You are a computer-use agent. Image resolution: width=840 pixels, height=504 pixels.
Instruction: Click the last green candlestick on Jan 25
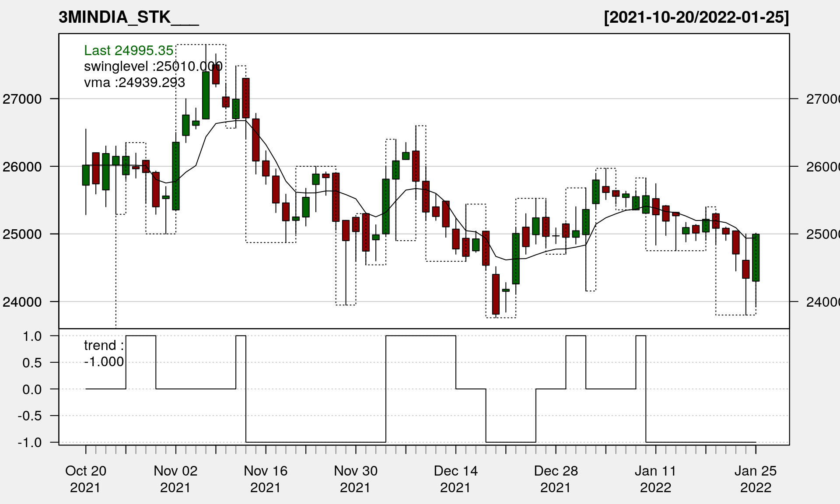[x=756, y=257]
